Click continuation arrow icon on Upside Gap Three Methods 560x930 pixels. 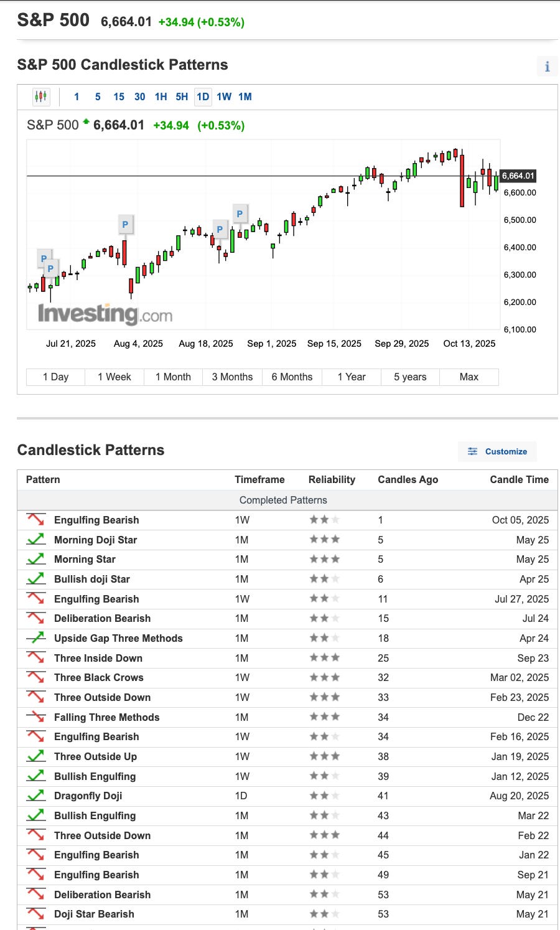point(35,638)
